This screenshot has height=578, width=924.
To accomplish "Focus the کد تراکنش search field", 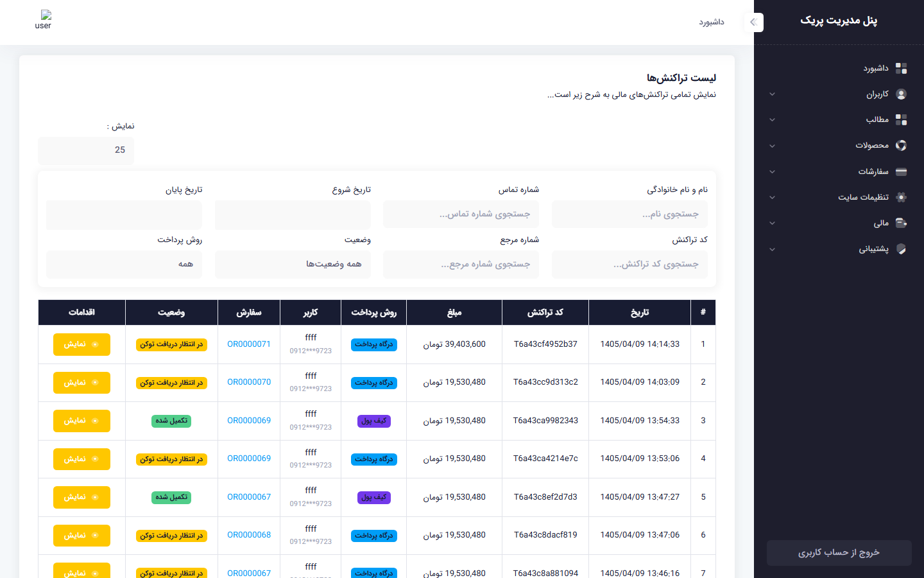I will coord(629,264).
